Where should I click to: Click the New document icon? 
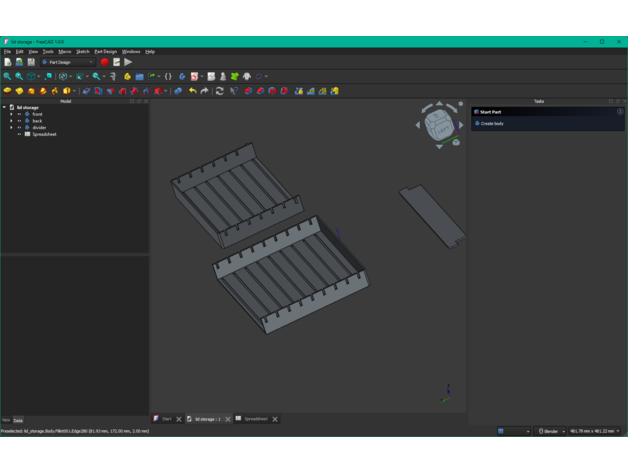coord(8,62)
